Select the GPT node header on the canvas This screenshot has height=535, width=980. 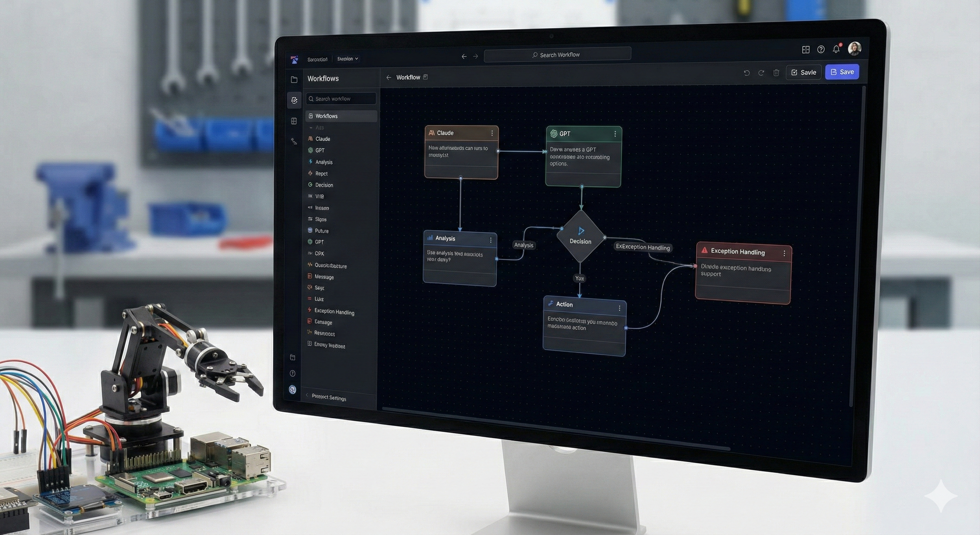point(584,134)
